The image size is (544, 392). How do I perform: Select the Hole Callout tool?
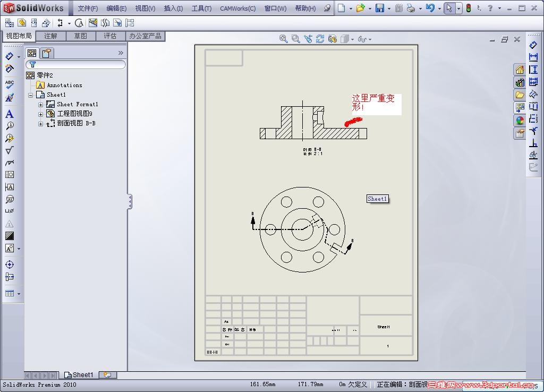coord(10,210)
